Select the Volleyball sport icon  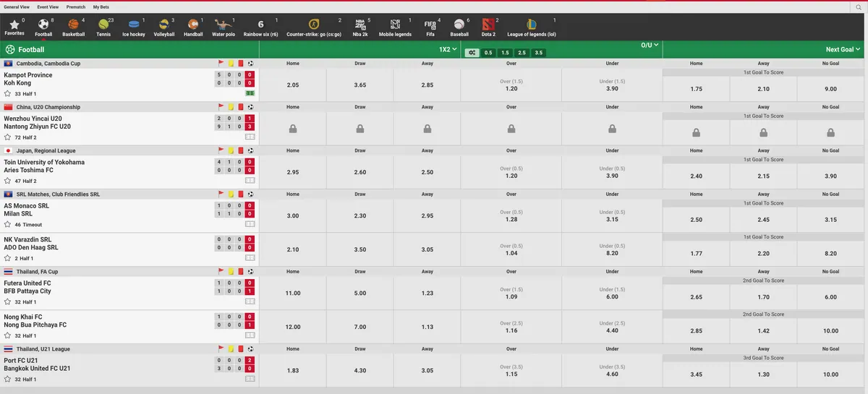coord(164,27)
